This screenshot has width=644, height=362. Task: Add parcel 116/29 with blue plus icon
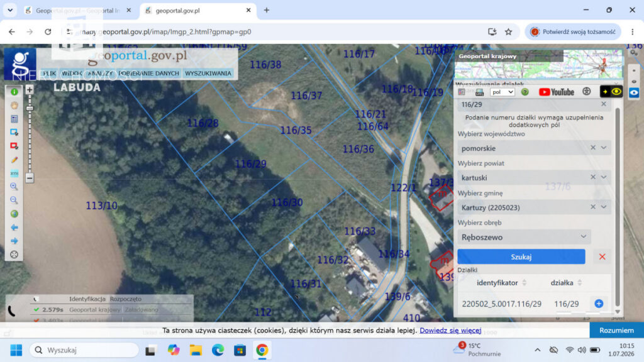599,304
